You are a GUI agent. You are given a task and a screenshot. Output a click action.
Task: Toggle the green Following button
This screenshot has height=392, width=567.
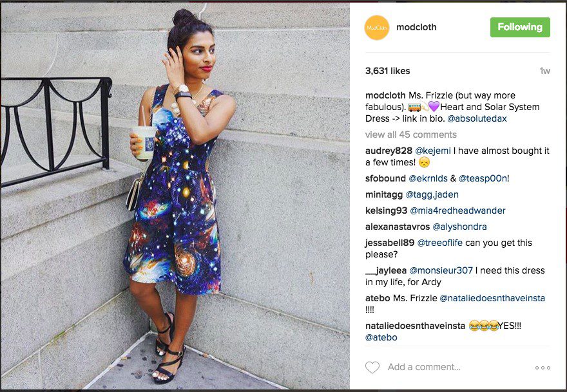(x=520, y=27)
